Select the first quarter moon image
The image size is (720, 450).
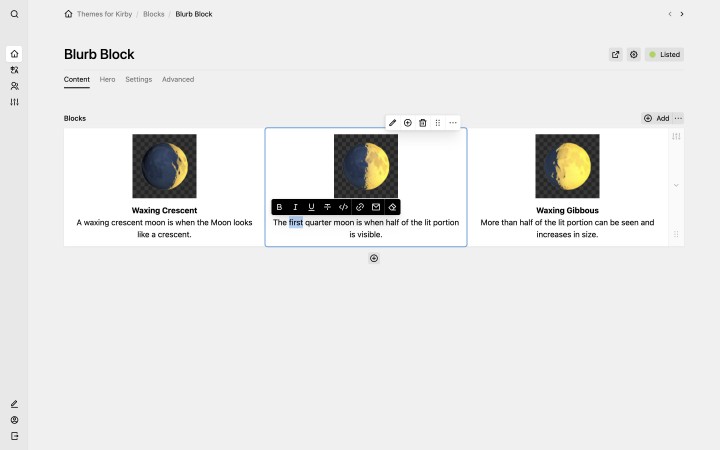coord(366,166)
